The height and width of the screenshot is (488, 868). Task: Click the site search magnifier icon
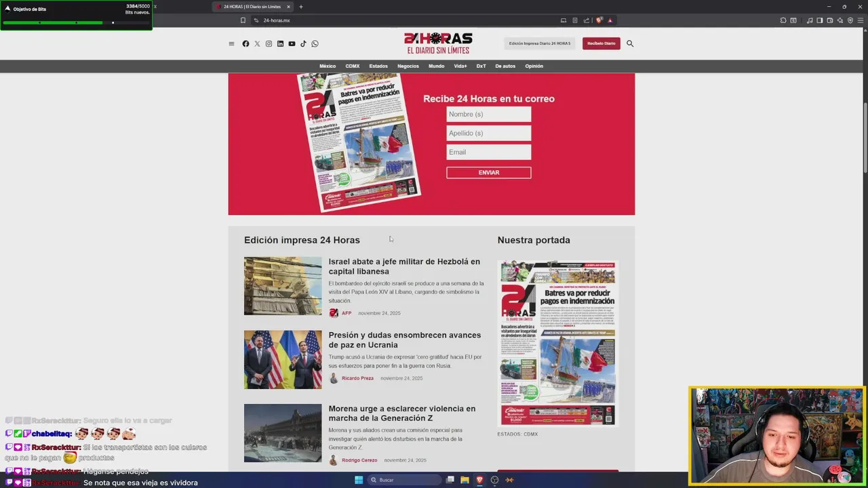[x=630, y=43]
